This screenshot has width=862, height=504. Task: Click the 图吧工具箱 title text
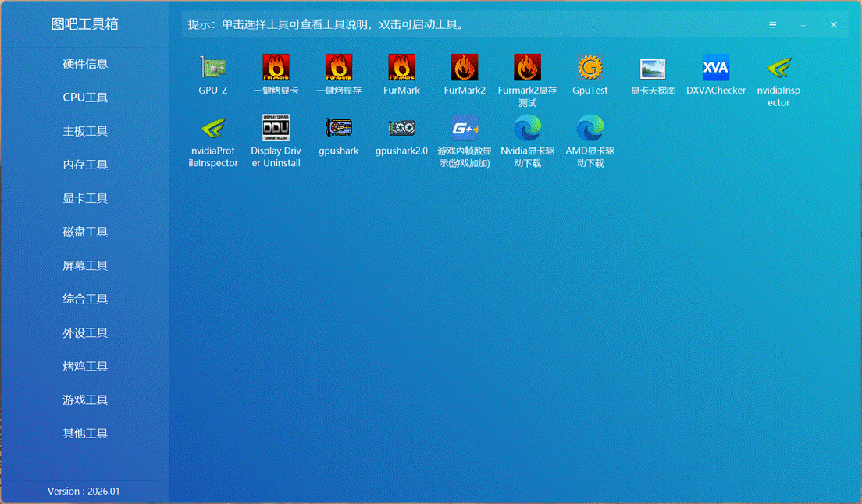(x=84, y=23)
